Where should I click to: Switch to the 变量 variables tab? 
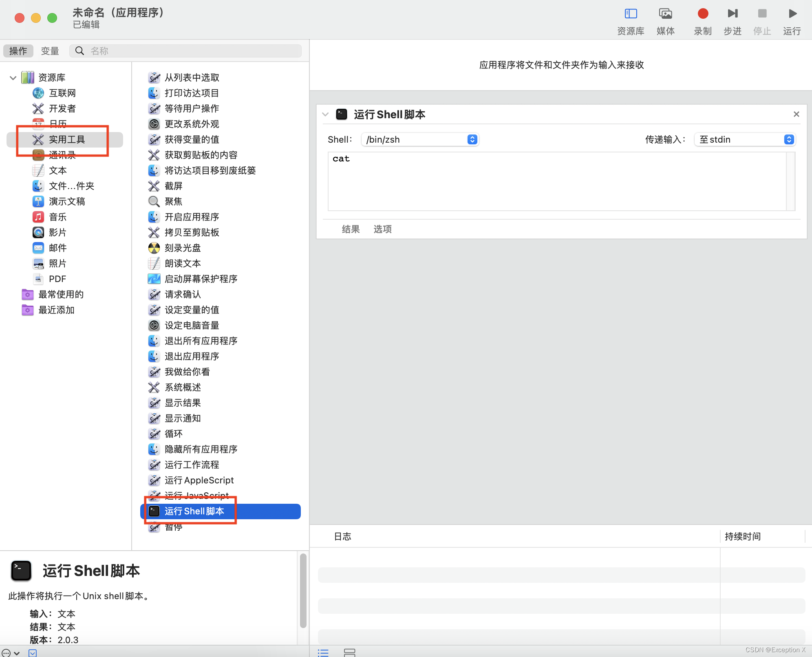(50, 51)
